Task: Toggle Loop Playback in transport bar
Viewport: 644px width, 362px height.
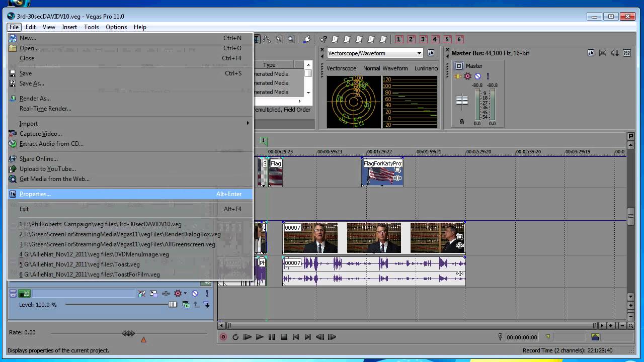Action: coord(235,337)
